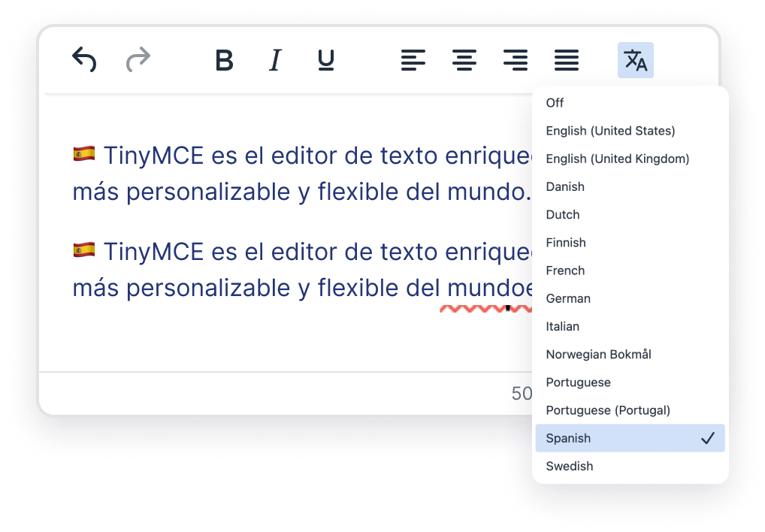Select Swedish in the language list

569,466
